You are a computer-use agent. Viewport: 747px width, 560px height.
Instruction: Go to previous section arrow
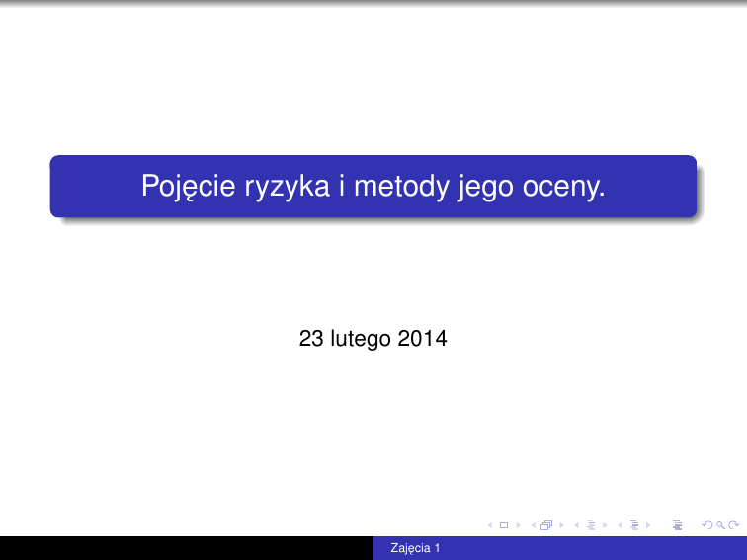(x=619, y=526)
